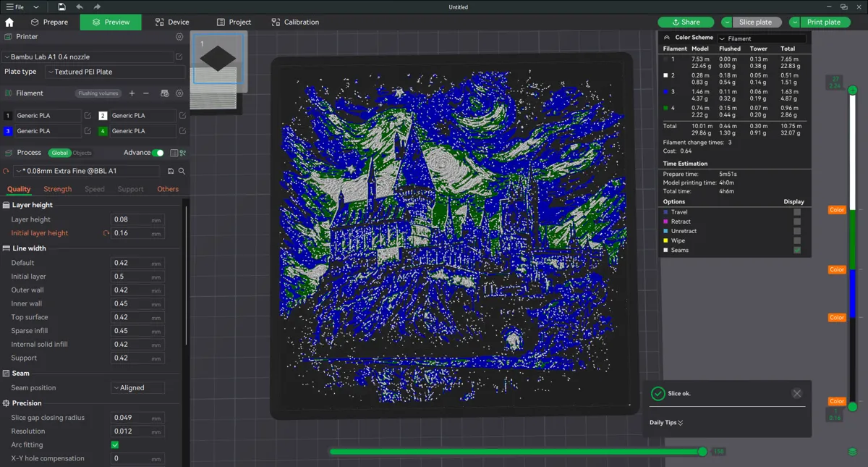Redo the last action
The image size is (868, 467).
(x=97, y=7)
